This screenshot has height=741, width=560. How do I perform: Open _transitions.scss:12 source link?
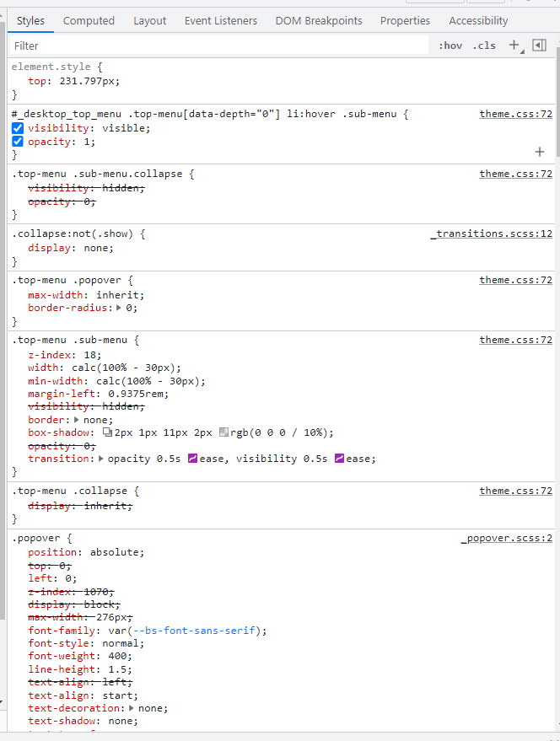click(x=492, y=234)
